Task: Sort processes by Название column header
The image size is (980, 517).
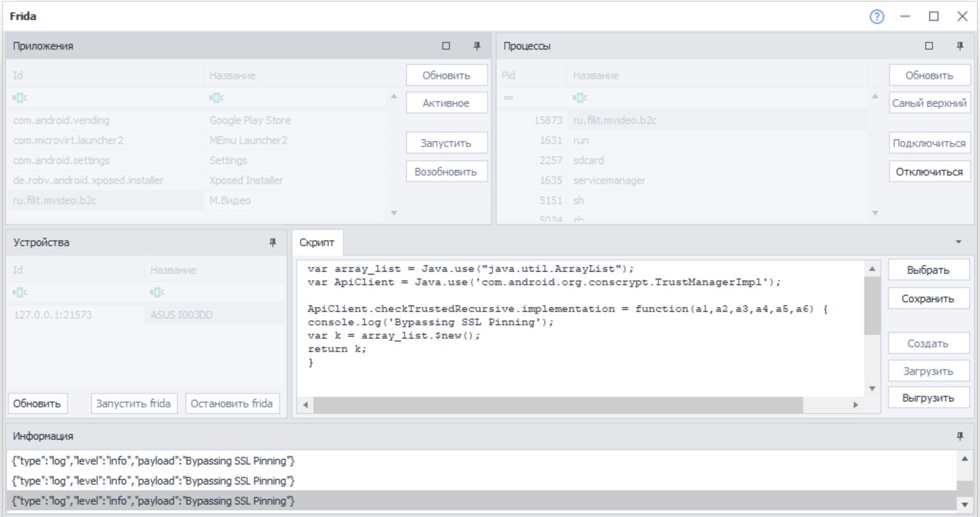Action: [x=717, y=75]
